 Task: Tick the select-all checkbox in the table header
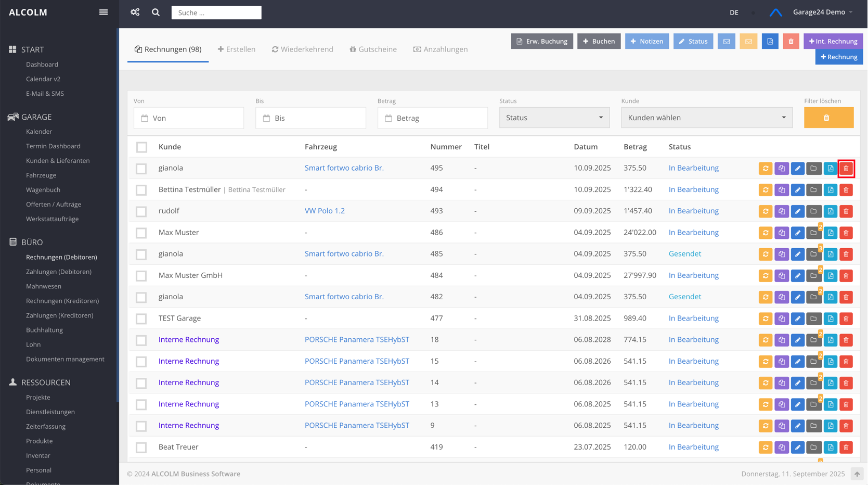click(141, 147)
